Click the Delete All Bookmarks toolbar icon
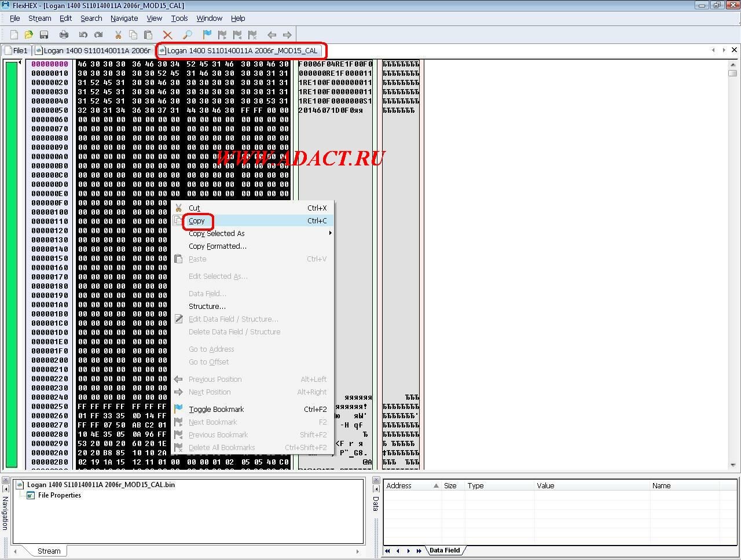The width and height of the screenshot is (741, 560). point(252,35)
